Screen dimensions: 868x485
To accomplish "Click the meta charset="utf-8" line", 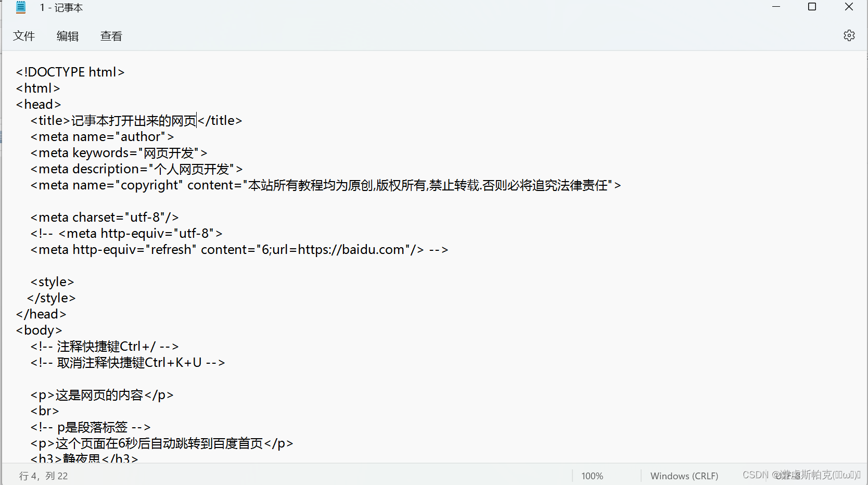I will (105, 217).
